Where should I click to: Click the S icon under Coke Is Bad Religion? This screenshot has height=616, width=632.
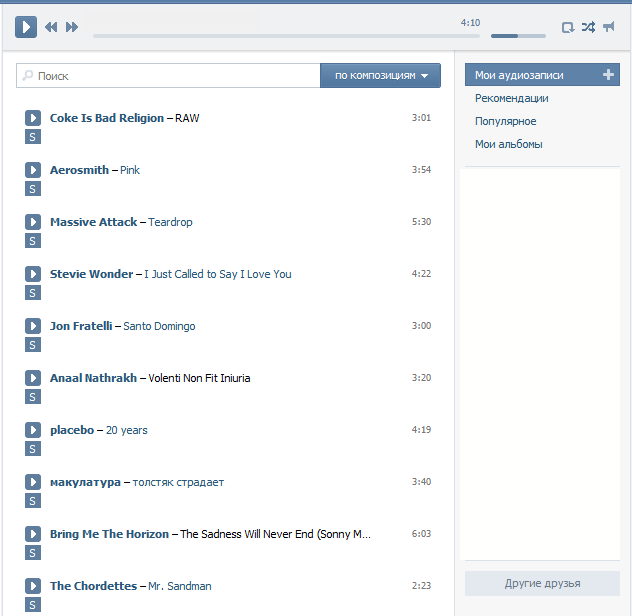pyautogui.click(x=33, y=137)
